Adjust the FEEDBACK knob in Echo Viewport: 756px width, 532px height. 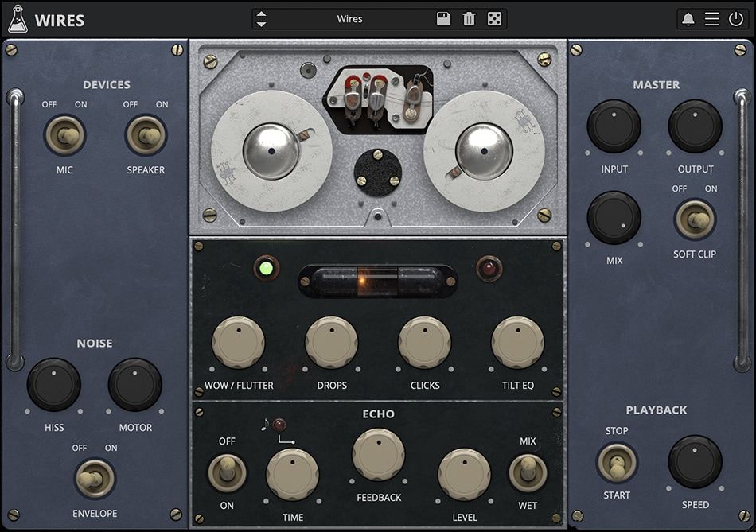(378, 456)
